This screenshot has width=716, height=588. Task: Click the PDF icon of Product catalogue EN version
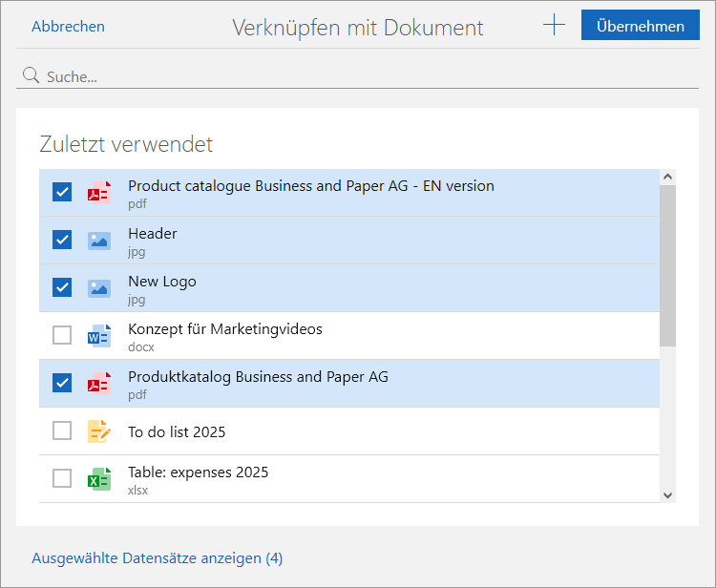(x=99, y=193)
